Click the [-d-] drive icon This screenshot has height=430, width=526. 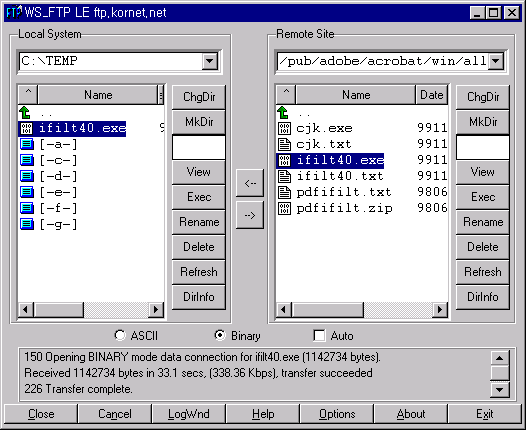27,176
